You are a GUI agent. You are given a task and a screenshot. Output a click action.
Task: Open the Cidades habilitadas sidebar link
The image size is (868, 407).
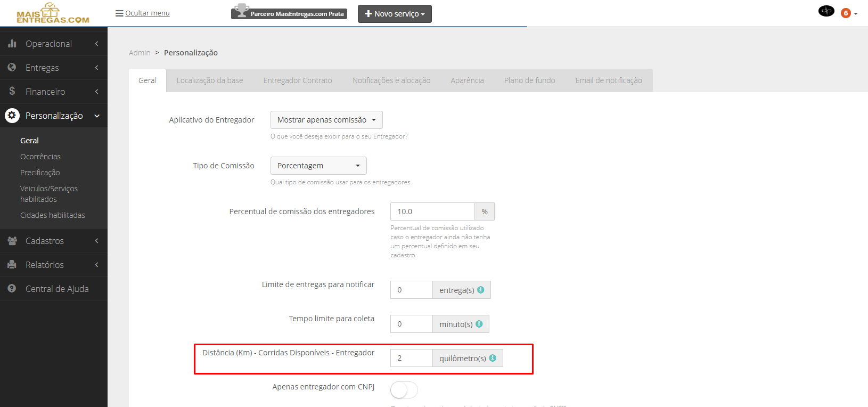coord(53,215)
